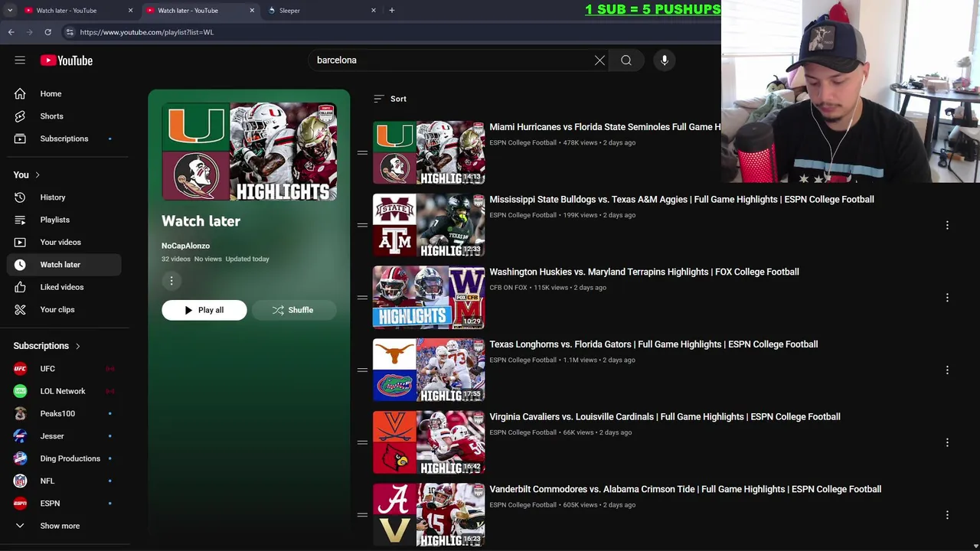The image size is (980, 551).
Task: Open Washington Huskies vs Maryland Terrapins title
Action: point(644,272)
